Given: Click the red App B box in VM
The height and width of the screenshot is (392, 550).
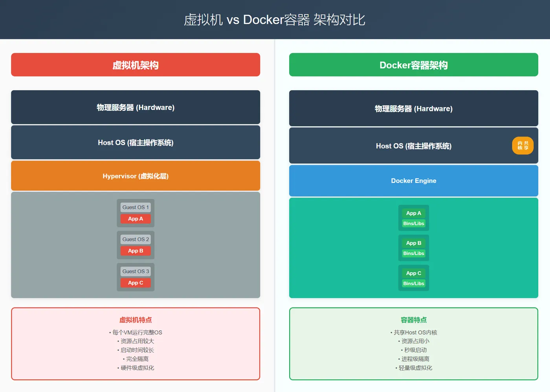Looking at the screenshot, I should coord(136,251).
